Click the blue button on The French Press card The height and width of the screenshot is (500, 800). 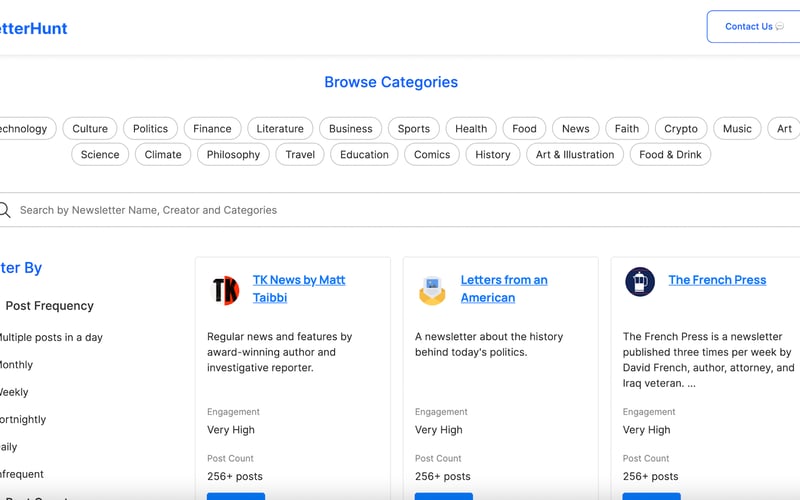(x=651, y=496)
